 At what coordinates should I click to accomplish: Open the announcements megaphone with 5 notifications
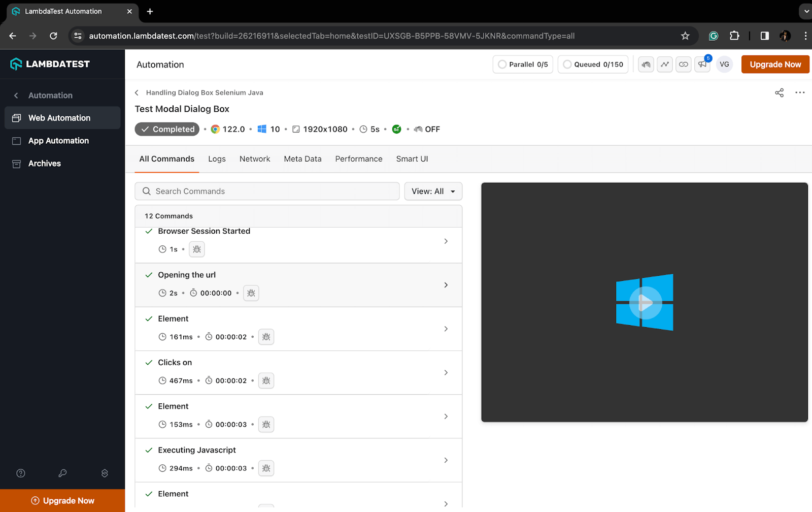pos(702,65)
